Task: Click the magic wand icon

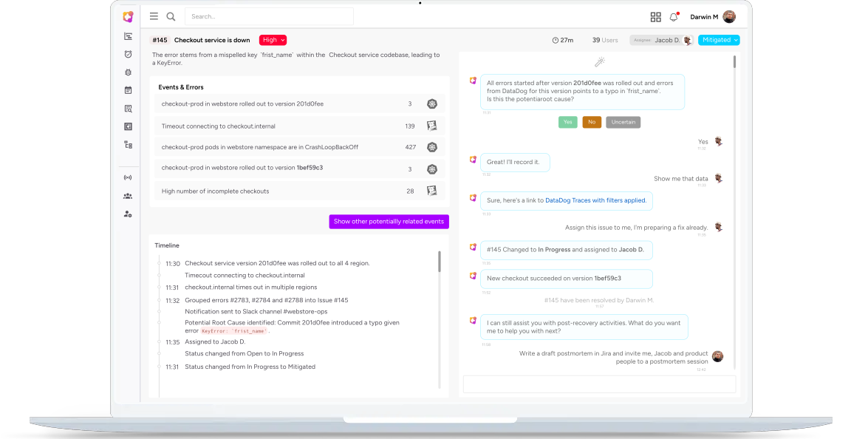Action: 600,62
